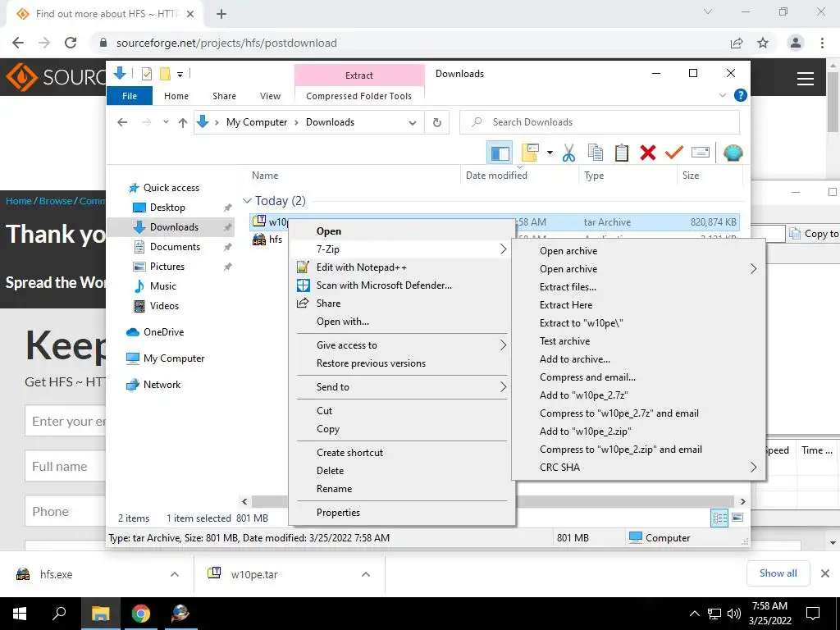
Task: Select the Compressed Folder Tools tab
Action: [359, 96]
